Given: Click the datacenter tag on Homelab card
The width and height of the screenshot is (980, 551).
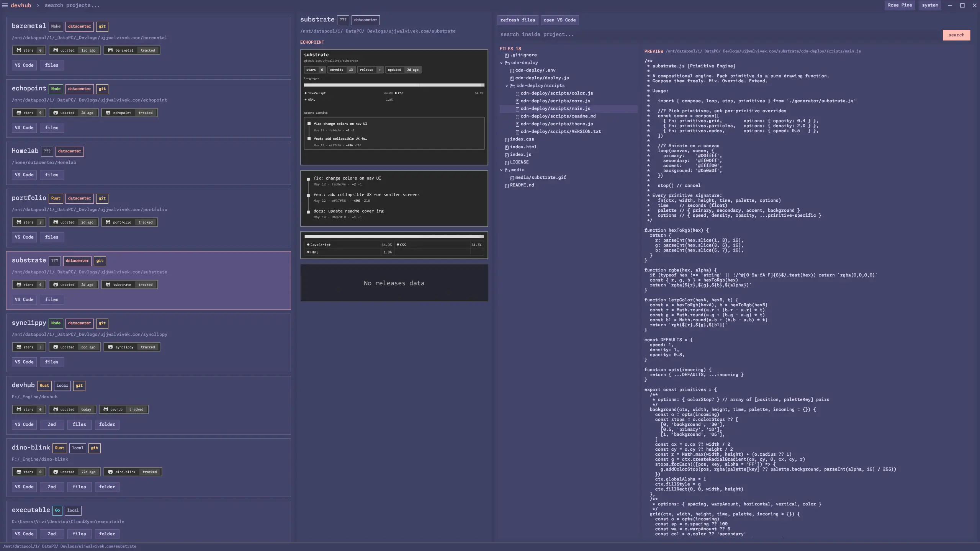Looking at the screenshot, I should click(69, 151).
